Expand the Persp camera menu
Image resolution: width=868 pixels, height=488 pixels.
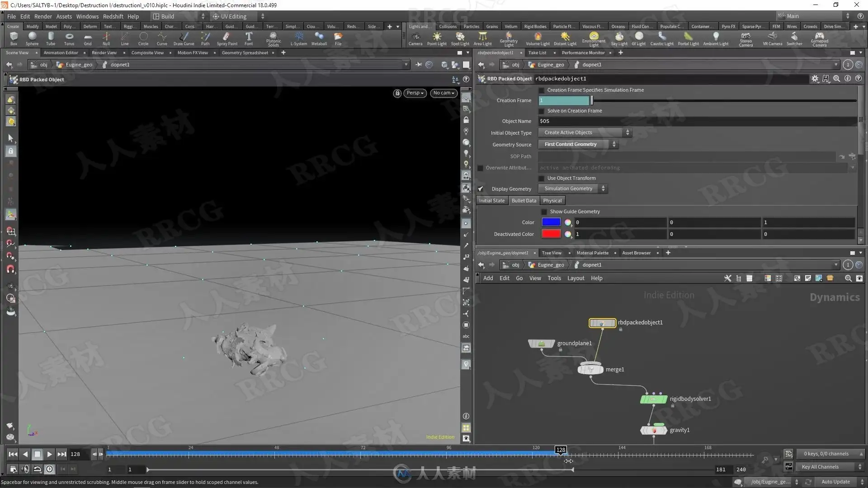(x=415, y=93)
